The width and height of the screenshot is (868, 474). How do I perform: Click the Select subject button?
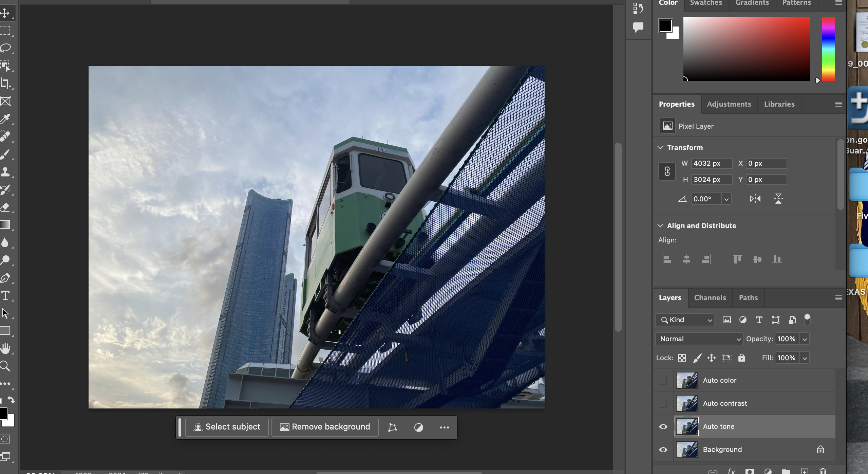click(227, 427)
